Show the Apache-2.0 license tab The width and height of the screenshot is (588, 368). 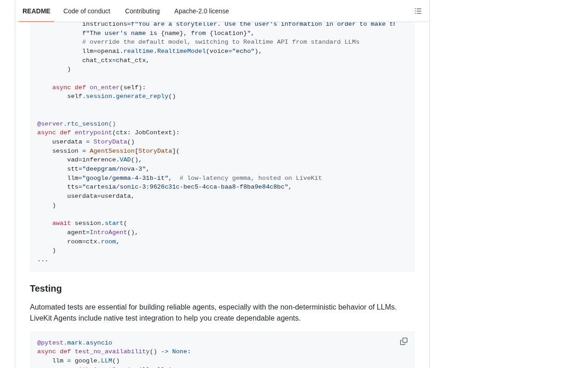pyautogui.click(x=202, y=11)
